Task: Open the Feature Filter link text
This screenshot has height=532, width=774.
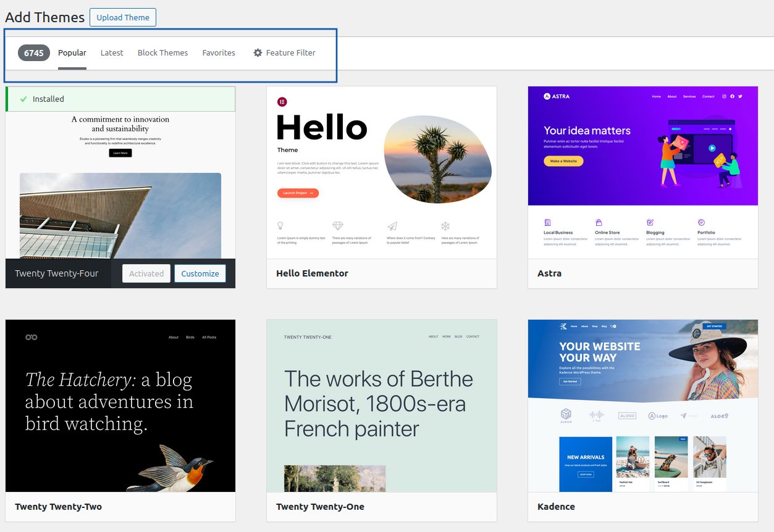Action: [x=291, y=52]
